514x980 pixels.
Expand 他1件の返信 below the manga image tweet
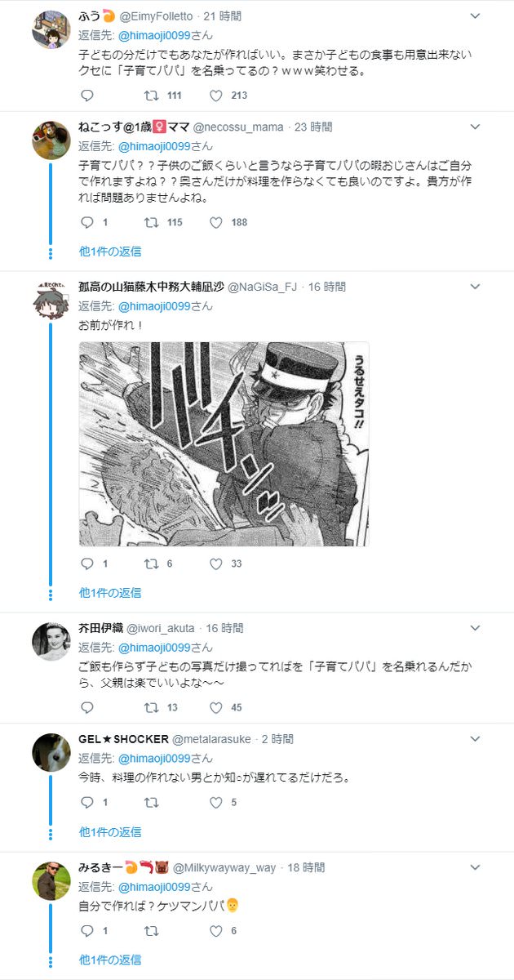(x=110, y=592)
